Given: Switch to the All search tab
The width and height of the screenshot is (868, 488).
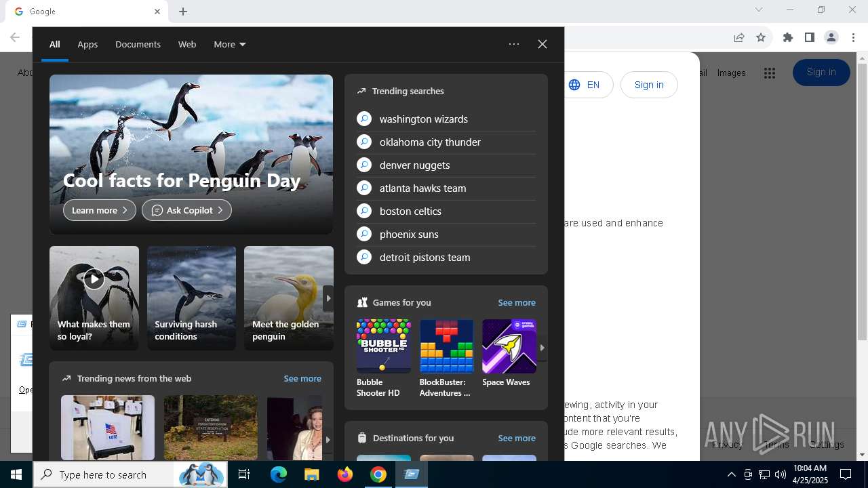Looking at the screenshot, I should [55, 44].
